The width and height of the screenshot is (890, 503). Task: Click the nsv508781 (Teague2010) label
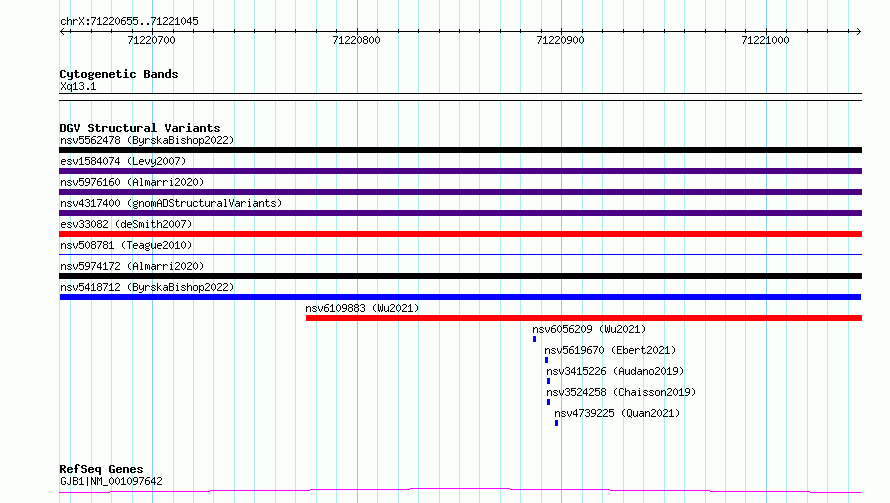point(126,245)
